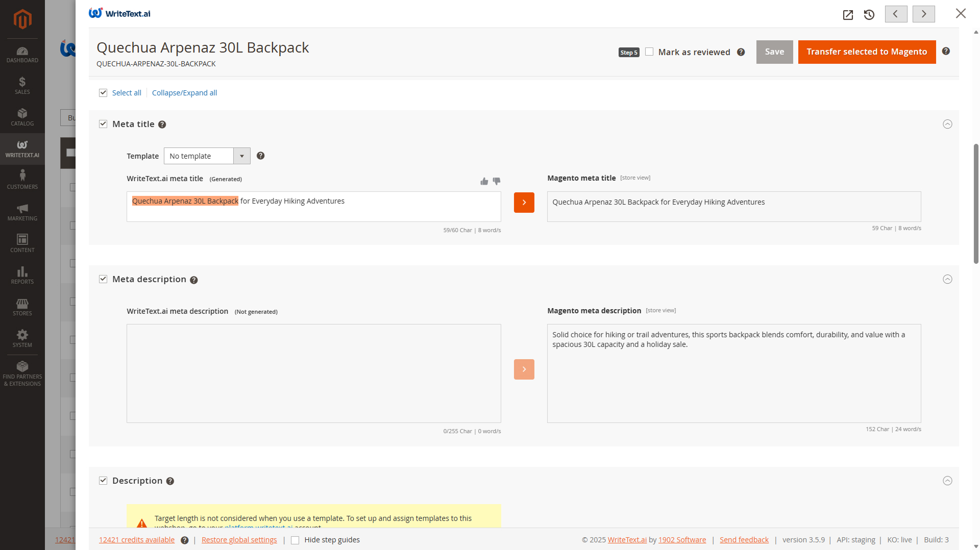The image size is (980, 550).
Task: Open Stores menu in sidebar
Action: point(22,307)
